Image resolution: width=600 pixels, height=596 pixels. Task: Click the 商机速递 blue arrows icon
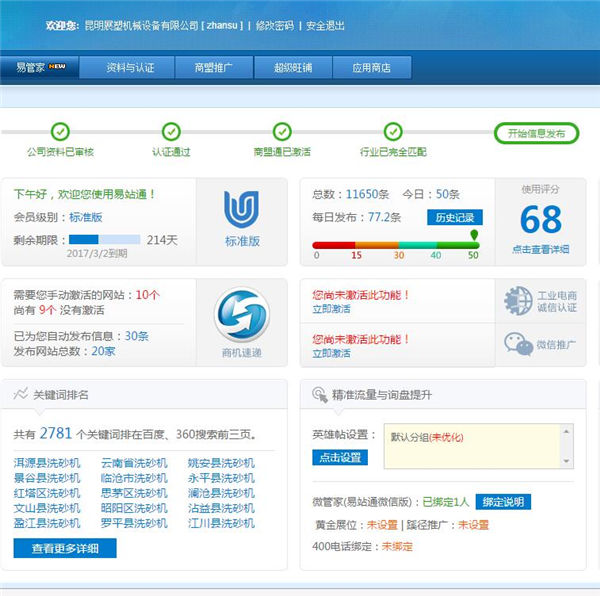pyautogui.click(x=241, y=313)
